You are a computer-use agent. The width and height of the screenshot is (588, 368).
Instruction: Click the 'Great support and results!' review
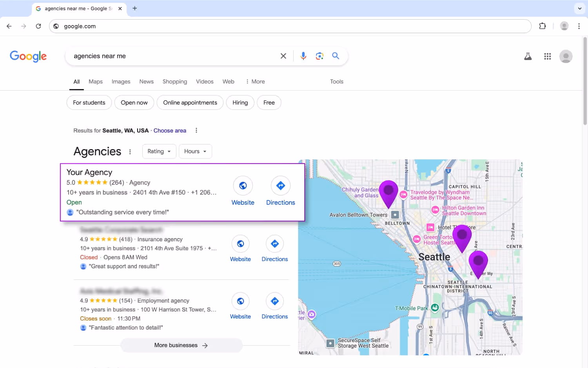coord(124,266)
